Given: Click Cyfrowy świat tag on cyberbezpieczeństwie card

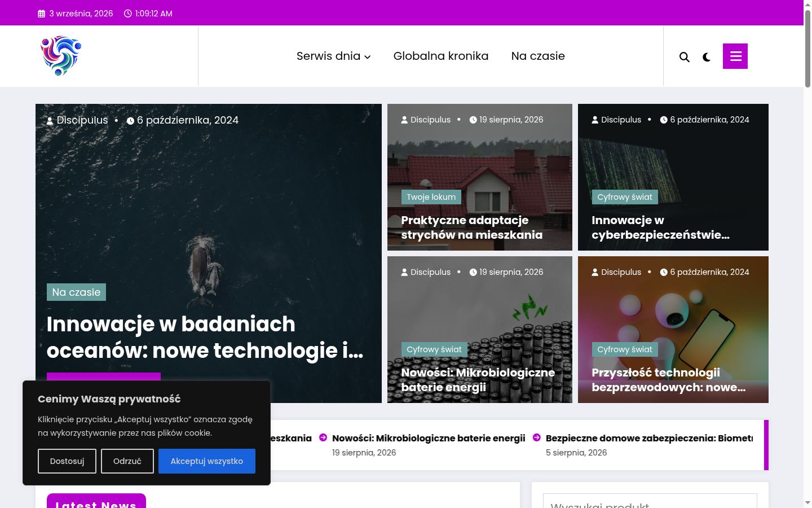Looking at the screenshot, I should pos(625,197).
